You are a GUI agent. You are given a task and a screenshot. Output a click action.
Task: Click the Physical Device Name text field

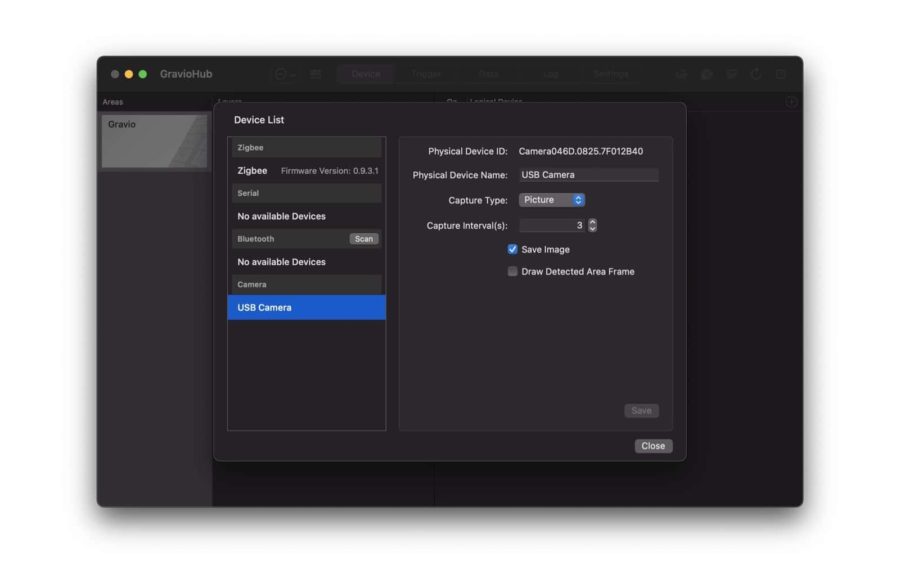tap(588, 174)
